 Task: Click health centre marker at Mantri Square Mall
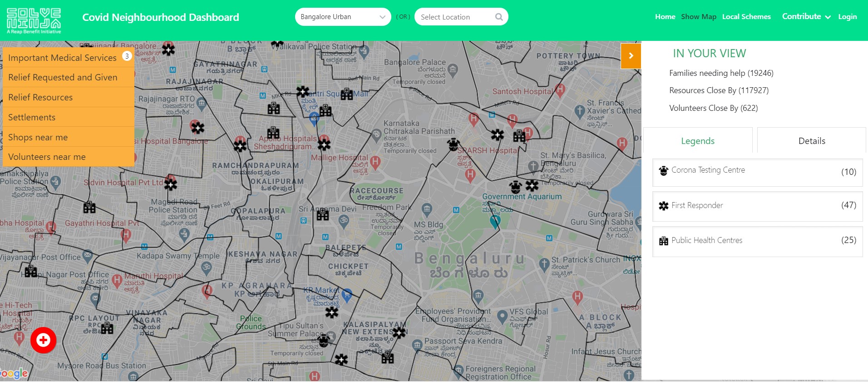click(347, 94)
